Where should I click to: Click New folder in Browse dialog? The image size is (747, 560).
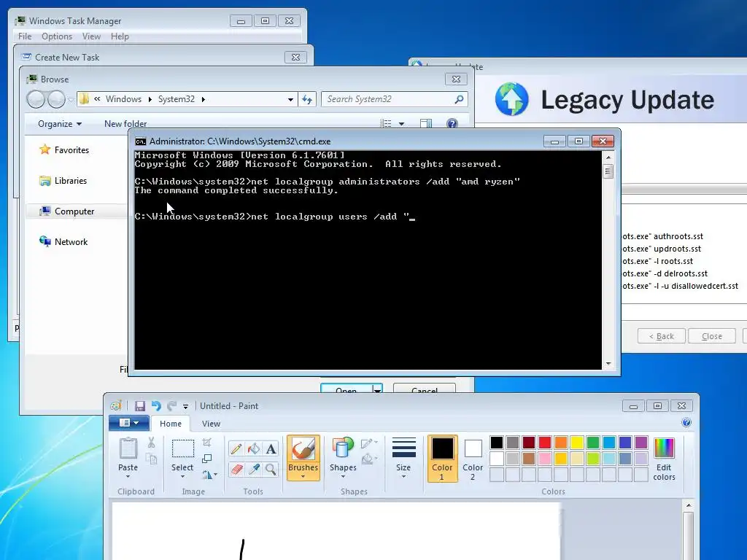pos(125,124)
